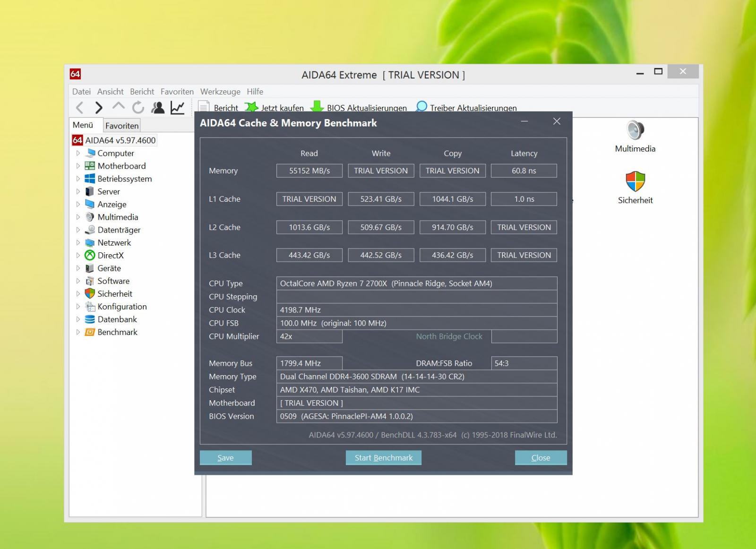Open the graph chart toolbar icon
Image resolution: width=756 pixels, height=549 pixels.
pyautogui.click(x=178, y=108)
